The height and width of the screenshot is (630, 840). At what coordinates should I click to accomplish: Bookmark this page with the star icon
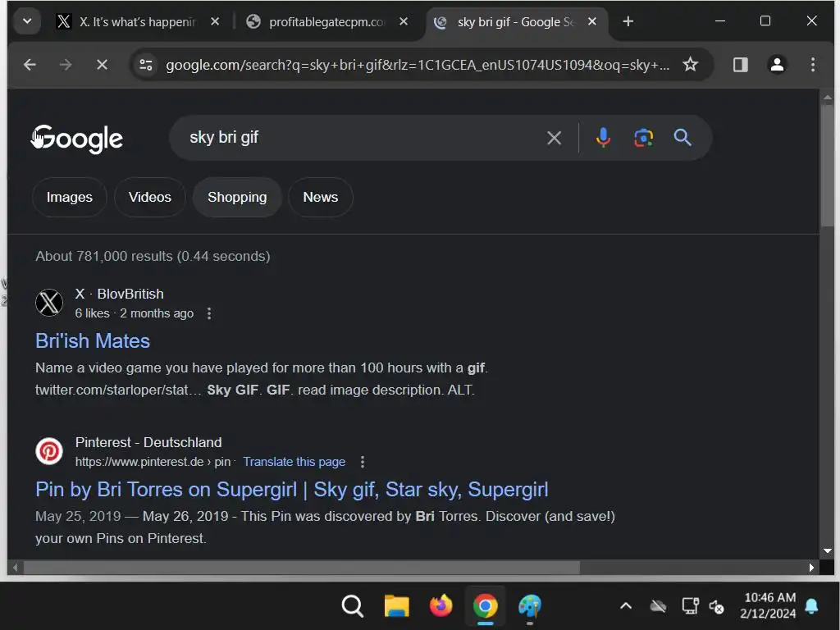click(691, 65)
